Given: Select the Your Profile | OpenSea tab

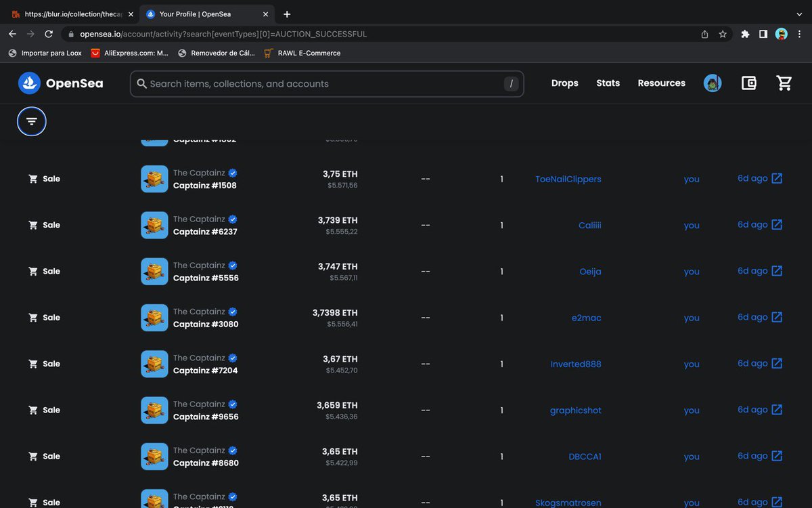Looking at the screenshot, I should point(206,14).
